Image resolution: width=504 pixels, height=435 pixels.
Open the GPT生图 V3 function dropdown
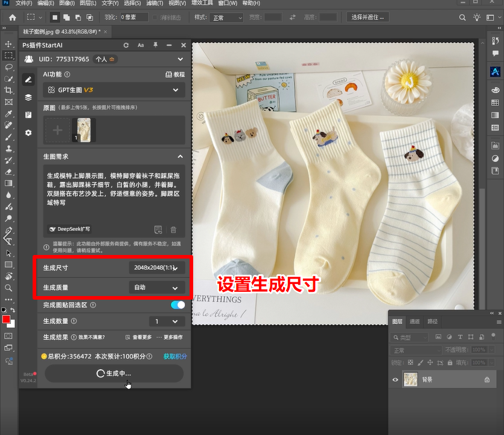pos(114,90)
